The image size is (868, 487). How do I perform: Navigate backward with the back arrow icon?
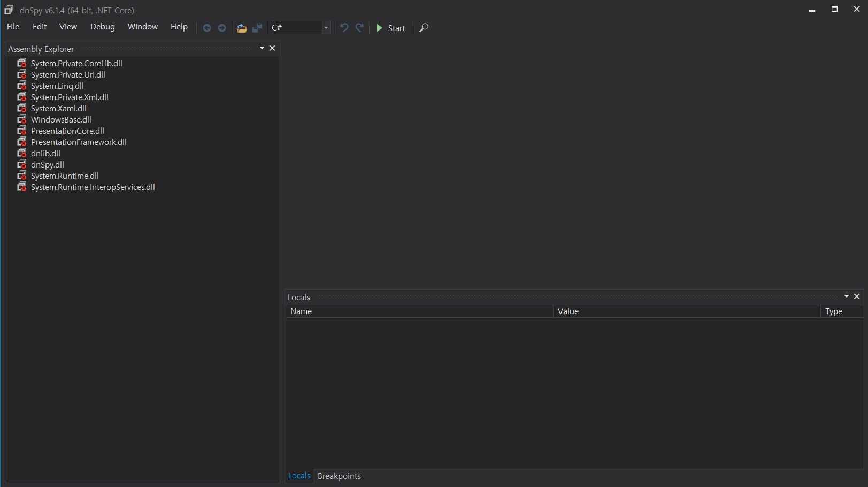(207, 28)
